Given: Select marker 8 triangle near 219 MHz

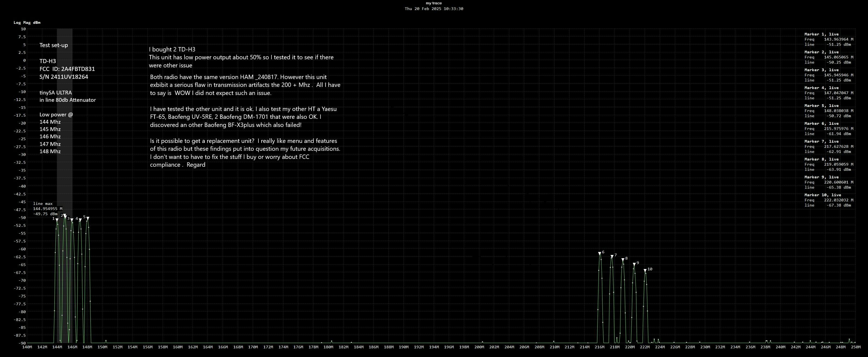Looking at the screenshot, I should (623, 260).
